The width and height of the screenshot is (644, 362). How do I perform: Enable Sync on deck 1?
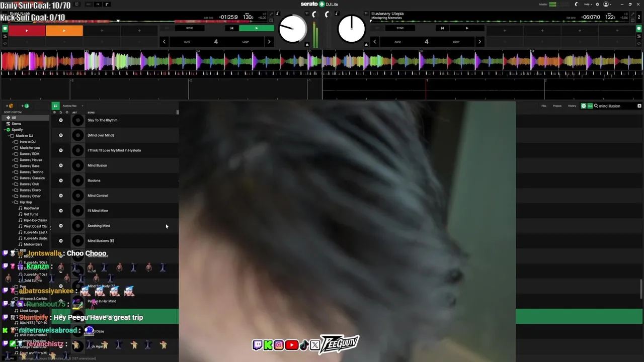(x=189, y=28)
